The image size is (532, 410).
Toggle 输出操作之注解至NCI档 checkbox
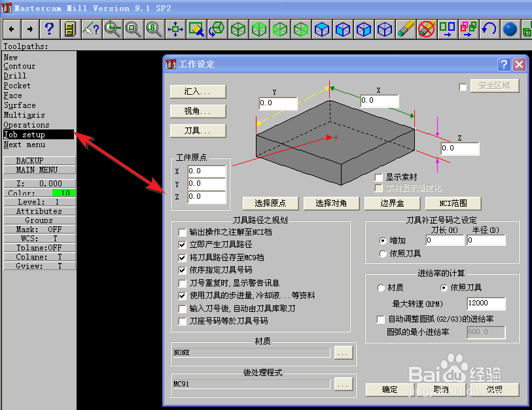[x=182, y=232]
